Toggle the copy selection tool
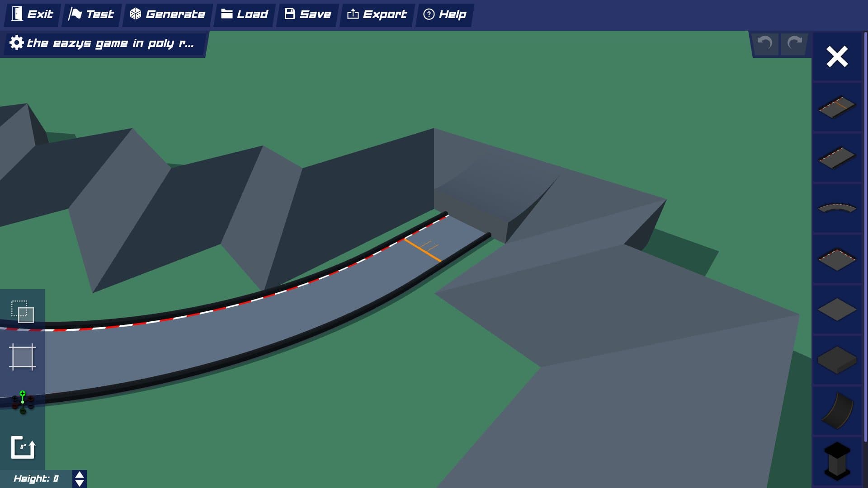The height and width of the screenshot is (488, 868). 22,311
